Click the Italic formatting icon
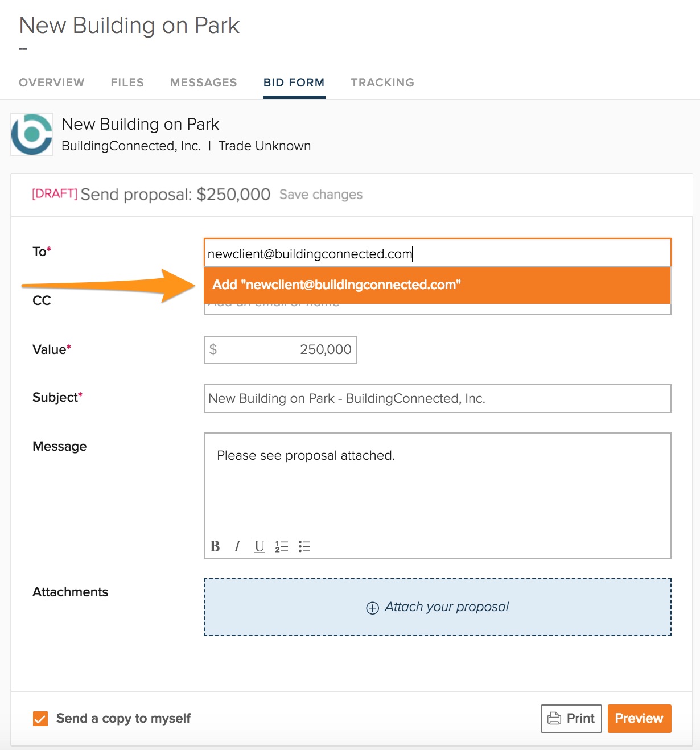The image size is (700, 750). click(x=237, y=546)
